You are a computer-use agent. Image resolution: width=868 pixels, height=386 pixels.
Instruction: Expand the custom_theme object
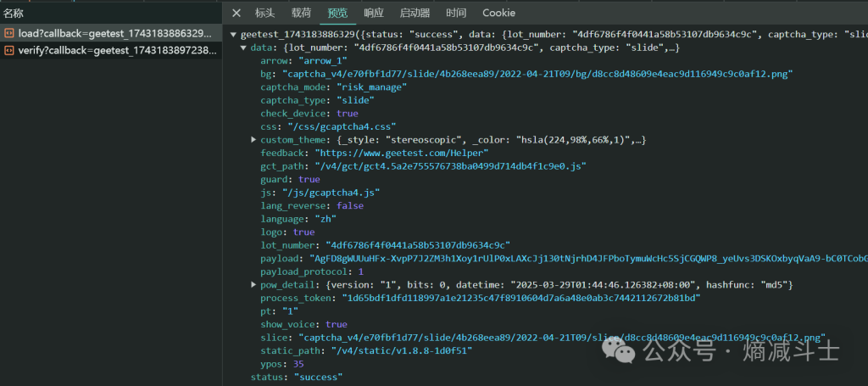pos(253,139)
